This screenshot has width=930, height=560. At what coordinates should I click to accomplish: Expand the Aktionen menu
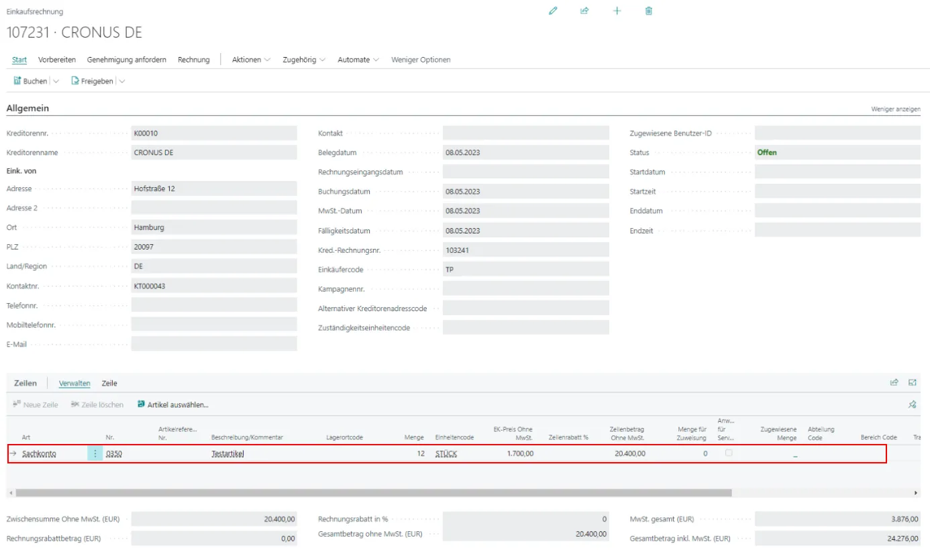pyautogui.click(x=251, y=60)
